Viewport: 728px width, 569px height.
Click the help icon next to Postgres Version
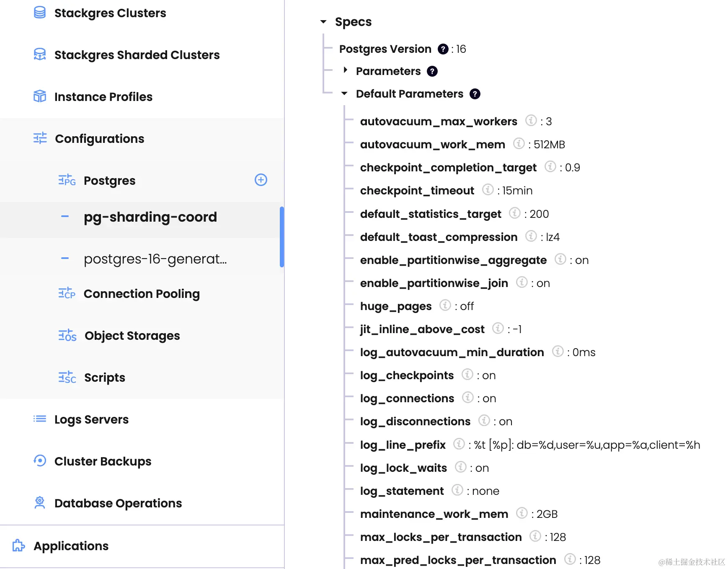click(x=443, y=49)
